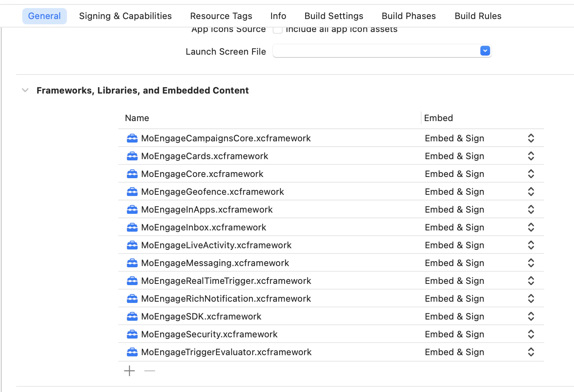Collapse the Frameworks, Libraries, and Embedded Content section

coord(25,90)
